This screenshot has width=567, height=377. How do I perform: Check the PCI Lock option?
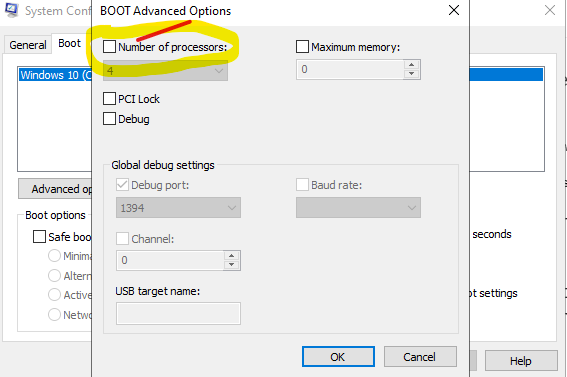pos(110,99)
